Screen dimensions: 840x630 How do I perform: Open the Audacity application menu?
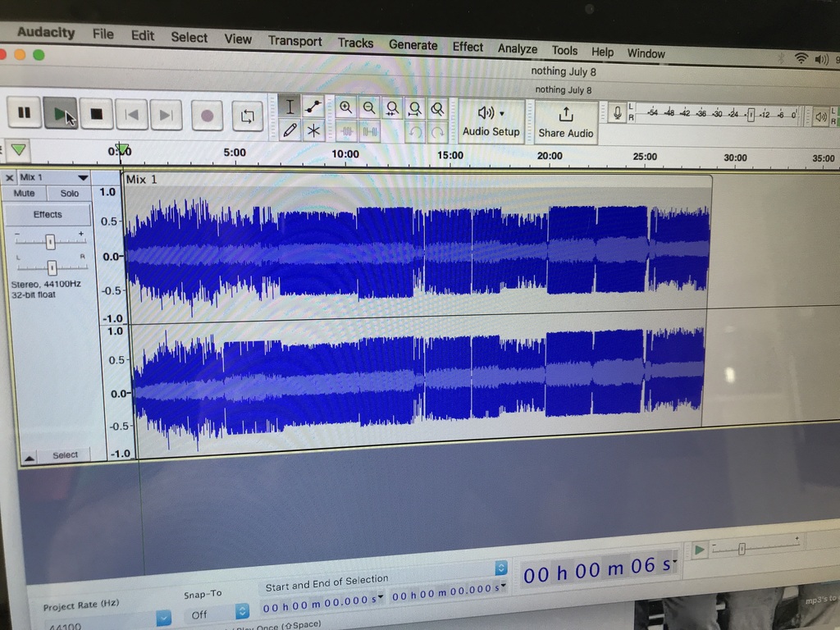(x=46, y=32)
